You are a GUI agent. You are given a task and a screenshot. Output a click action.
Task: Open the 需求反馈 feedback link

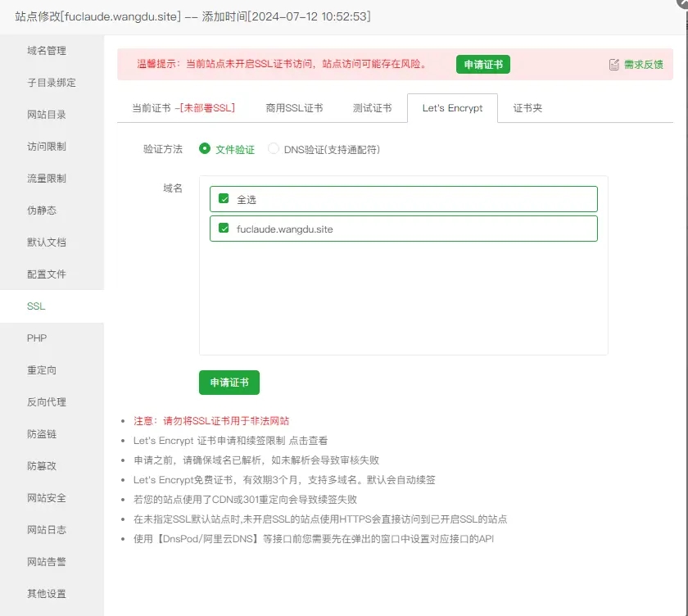click(x=643, y=65)
